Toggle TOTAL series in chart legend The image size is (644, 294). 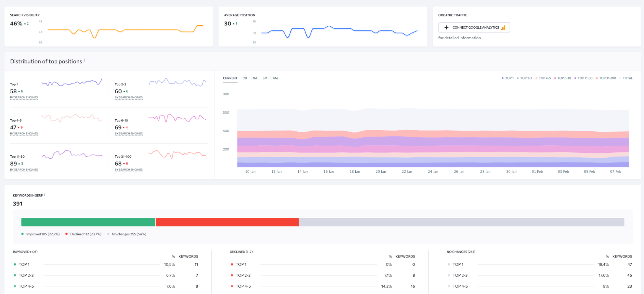(626, 78)
